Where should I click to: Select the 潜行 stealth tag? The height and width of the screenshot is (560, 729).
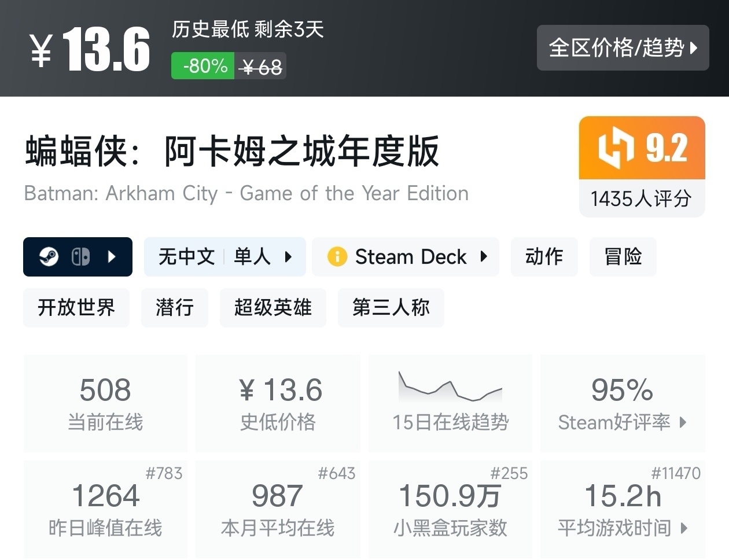174,308
